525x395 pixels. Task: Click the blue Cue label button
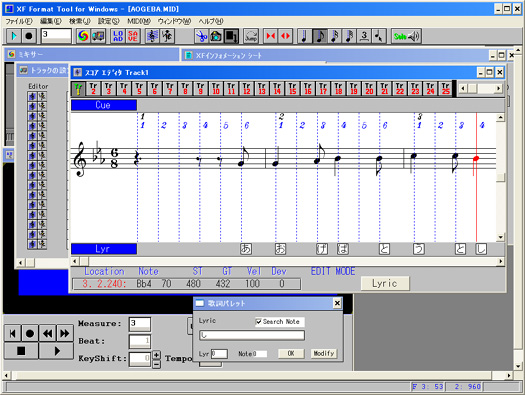pyautogui.click(x=103, y=105)
